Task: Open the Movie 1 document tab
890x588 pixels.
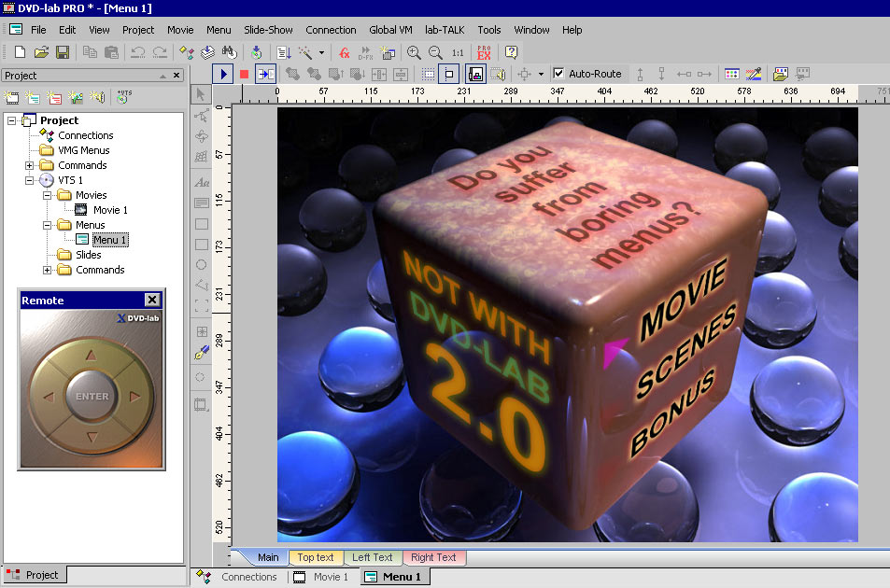Action: (x=320, y=577)
